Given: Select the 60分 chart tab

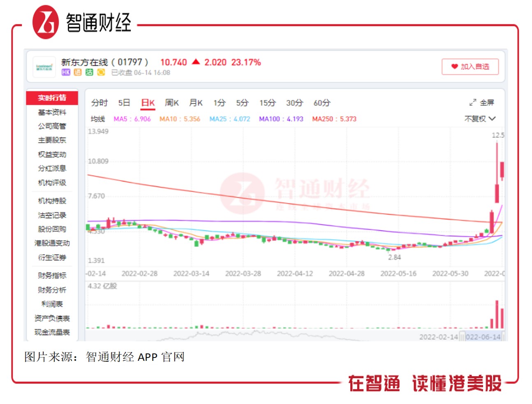Looking at the screenshot, I should [x=322, y=103].
